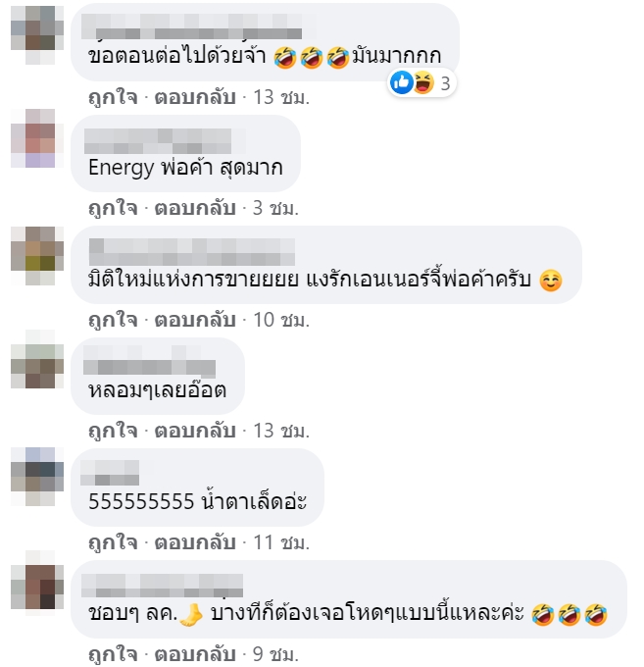Image resolution: width=644 pixels, height=667 pixels.
Task: Open avatar beside the Energy พ่อค้า comment
Action: pos(37,138)
